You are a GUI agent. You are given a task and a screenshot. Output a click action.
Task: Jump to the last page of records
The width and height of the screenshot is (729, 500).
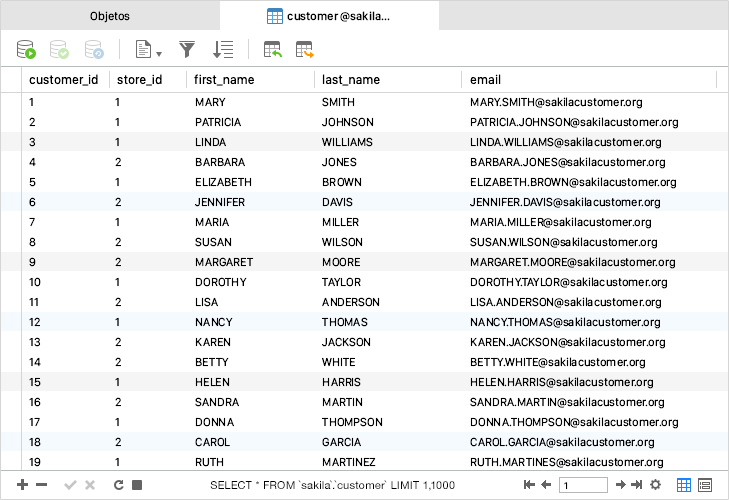pyautogui.click(x=636, y=485)
